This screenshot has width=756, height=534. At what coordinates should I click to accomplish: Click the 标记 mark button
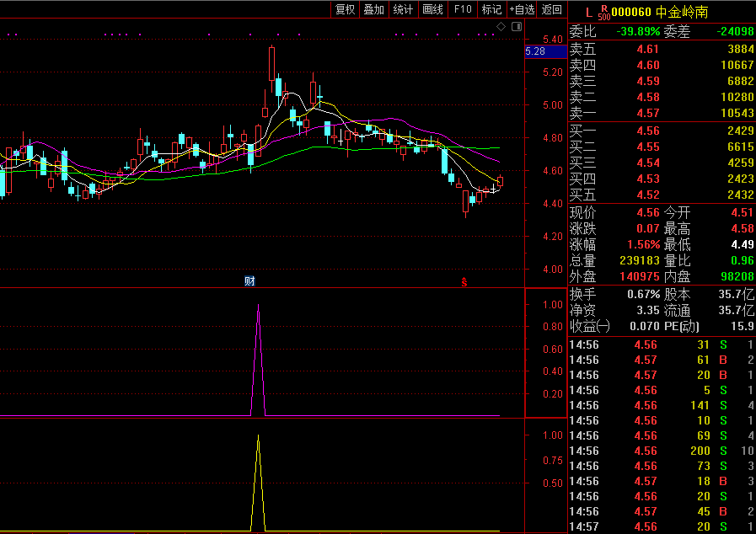[x=492, y=9]
